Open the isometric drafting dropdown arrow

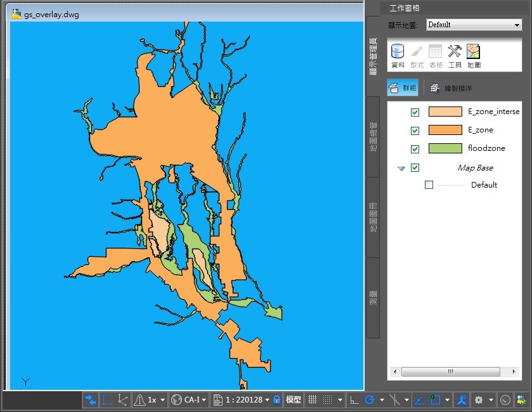(406, 400)
